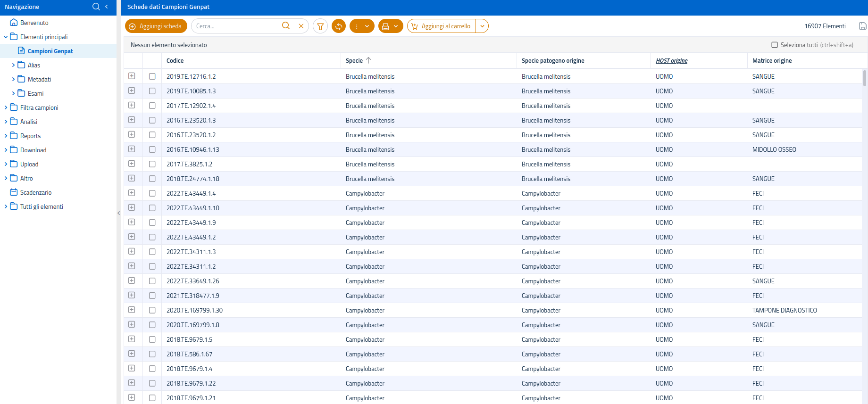868x404 pixels.
Task: Click the magnifier icon in search box
Action: pos(286,26)
